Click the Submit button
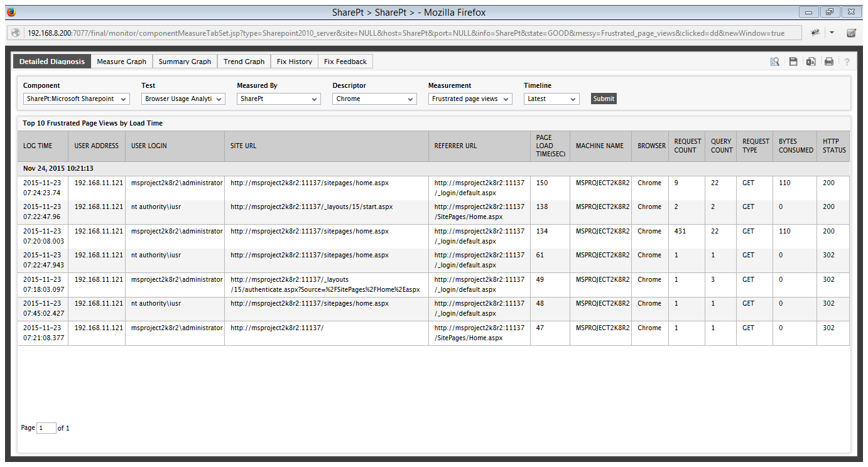 point(604,99)
